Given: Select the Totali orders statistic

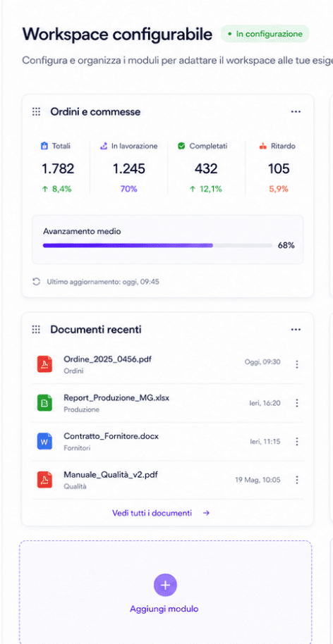Looking at the screenshot, I should [58, 168].
